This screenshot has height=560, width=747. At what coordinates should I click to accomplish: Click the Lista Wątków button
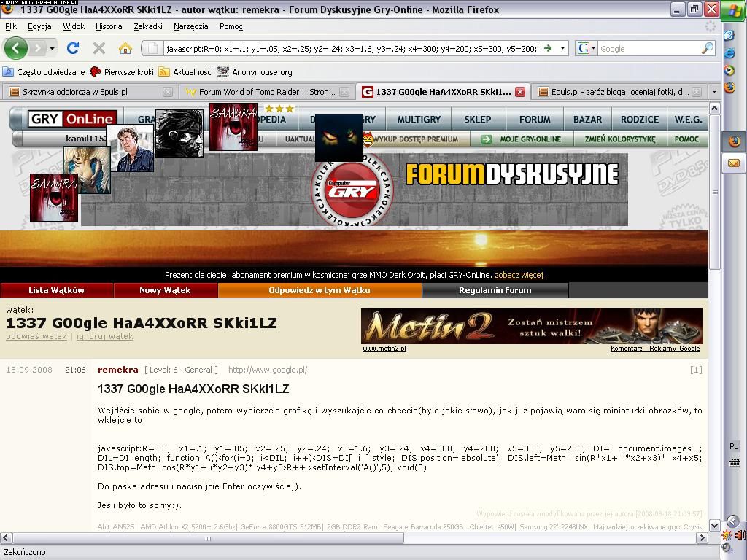[x=57, y=290]
